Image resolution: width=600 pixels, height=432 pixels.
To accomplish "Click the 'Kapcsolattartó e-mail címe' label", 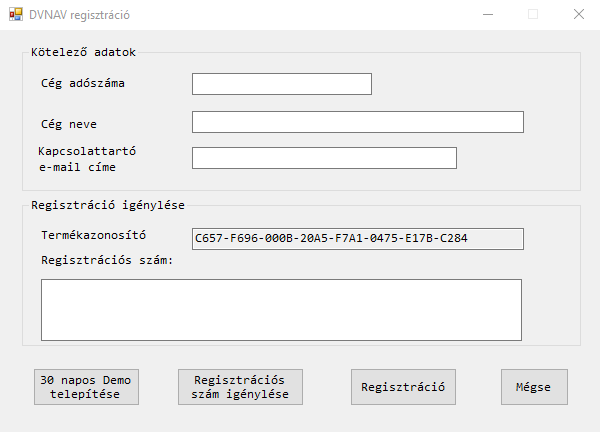I will coord(86,159).
